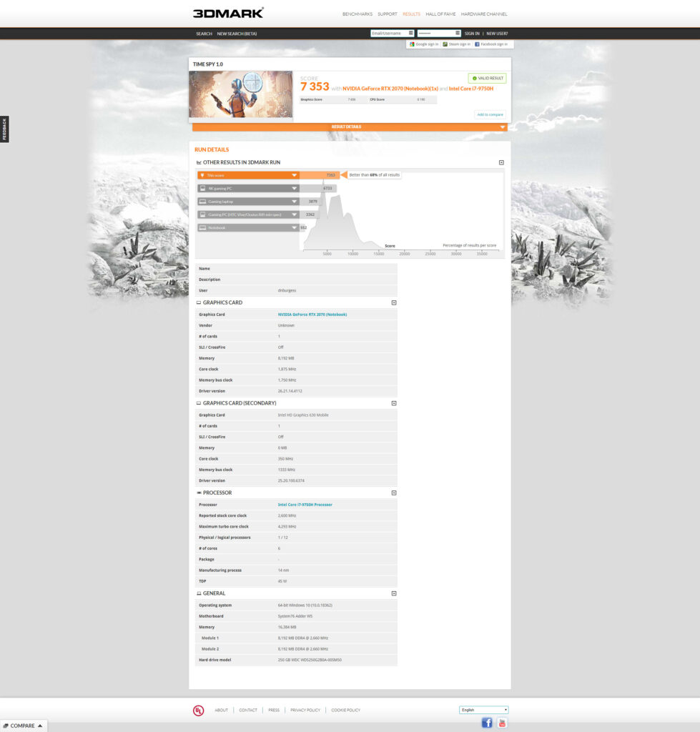This screenshot has height=732, width=700.
Task: Click the Facebook sign in icon
Action: 477,44
